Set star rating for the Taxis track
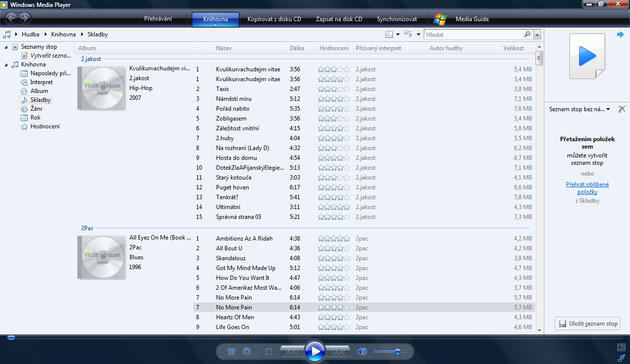 [334, 89]
